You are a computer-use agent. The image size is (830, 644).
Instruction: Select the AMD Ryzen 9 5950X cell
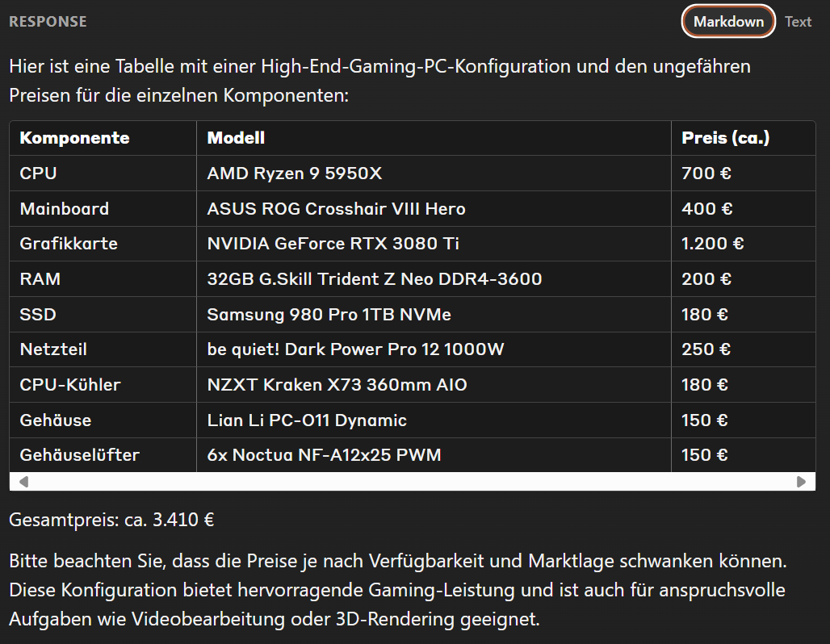coord(434,173)
